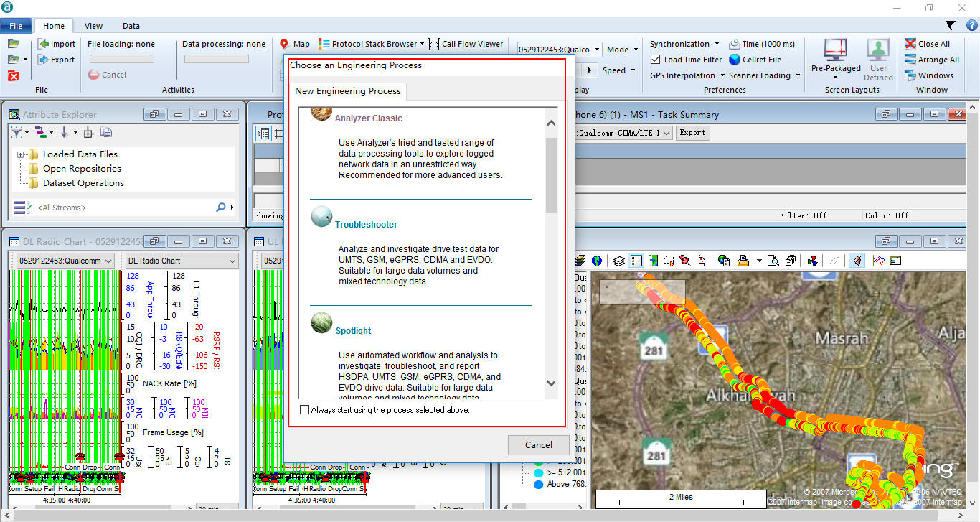Click the dialog scrollbar down arrow
The width and height of the screenshot is (980, 522).
552,383
